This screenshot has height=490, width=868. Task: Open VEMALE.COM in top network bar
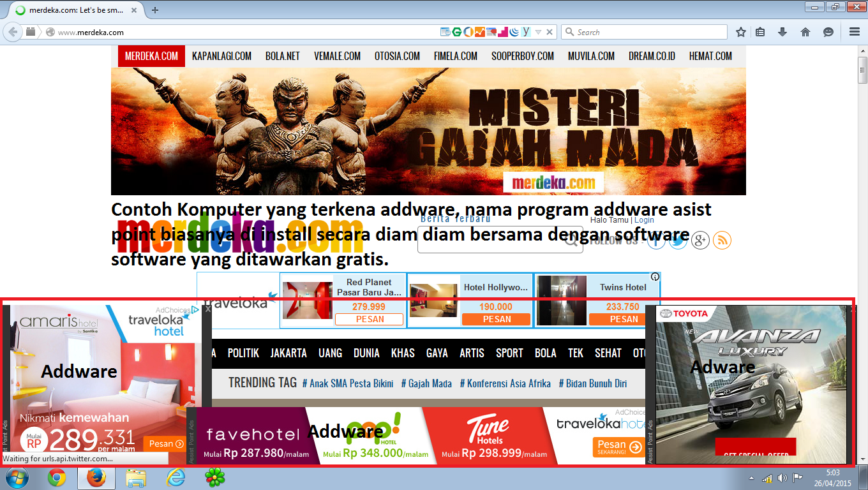pyautogui.click(x=337, y=56)
